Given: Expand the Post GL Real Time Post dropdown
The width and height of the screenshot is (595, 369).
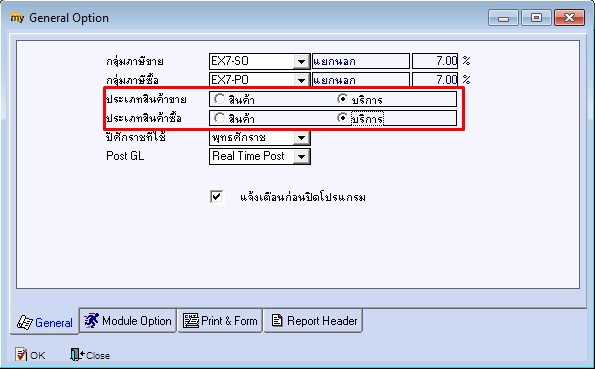Looking at the screenshot, I should pos(302,156).
